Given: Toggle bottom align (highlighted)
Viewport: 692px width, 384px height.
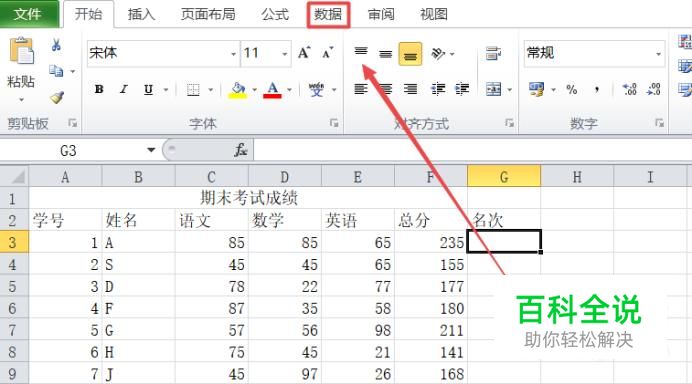Looking at the screenshot, I should pos(410,54).
